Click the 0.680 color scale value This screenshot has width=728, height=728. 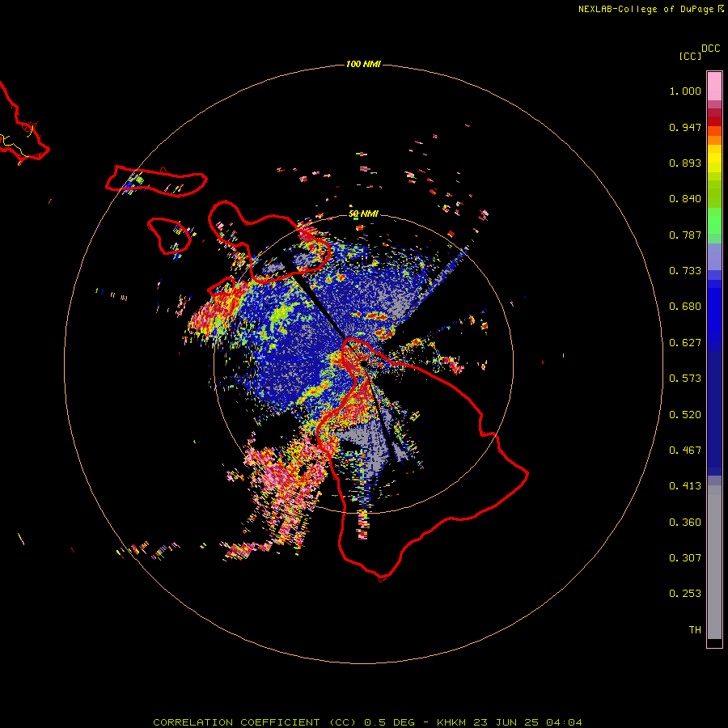click(685, 307)
